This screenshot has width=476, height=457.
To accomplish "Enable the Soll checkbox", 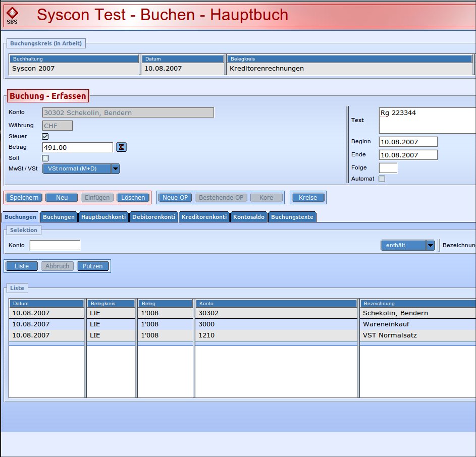I will tap(45, 158).
